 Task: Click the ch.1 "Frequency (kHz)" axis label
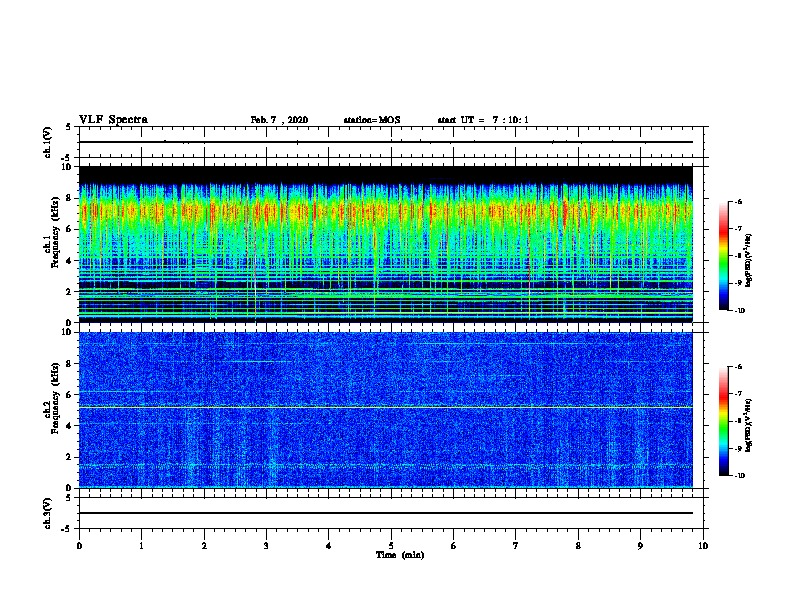pos(55,233)
